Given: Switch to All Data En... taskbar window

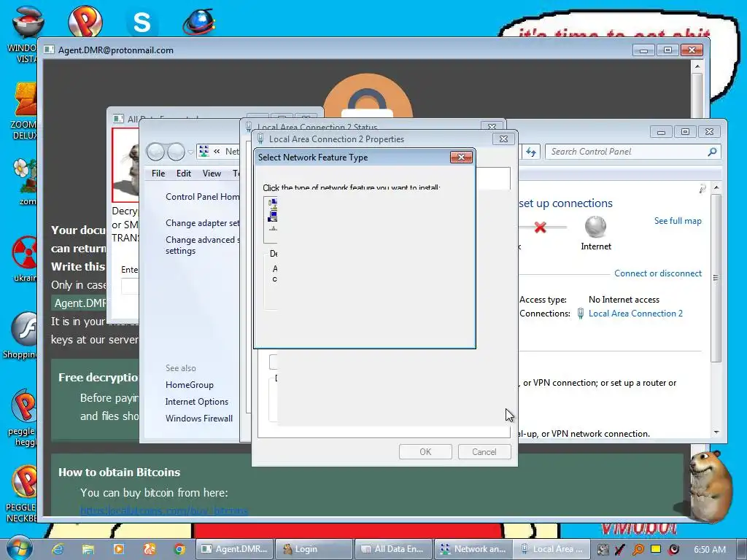Looking at the screenshot, I should click(393, 549).
